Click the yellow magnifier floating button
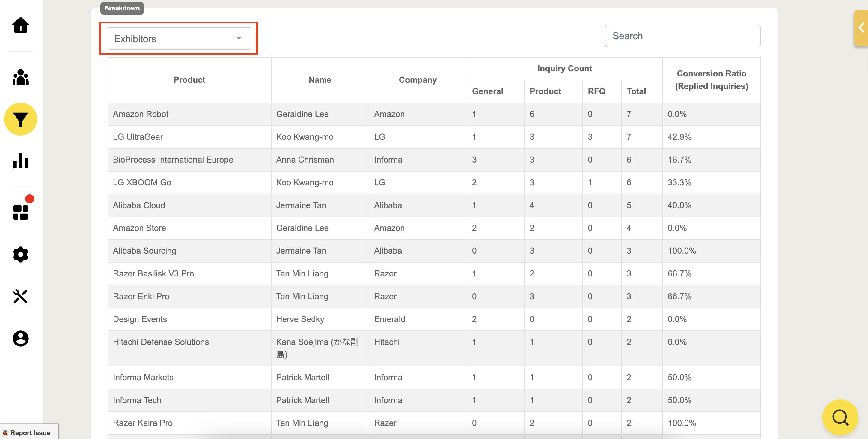This screenshot has width=868, height=439. click(840, 417)
